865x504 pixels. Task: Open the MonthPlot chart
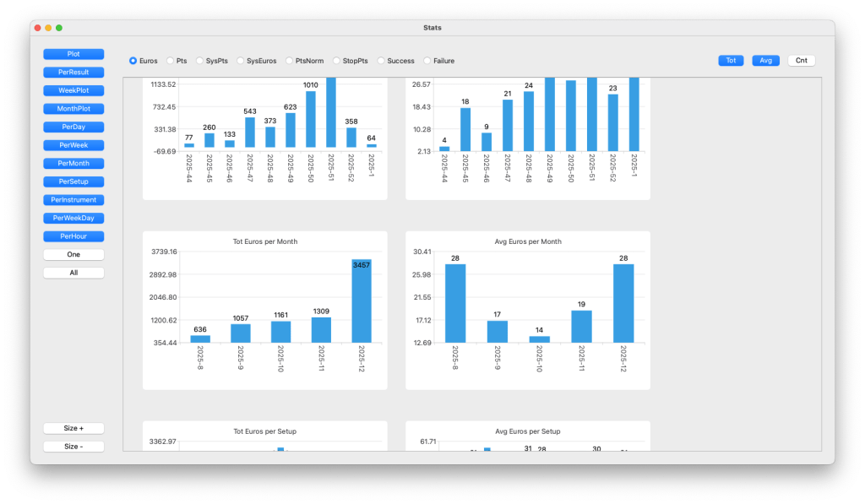click(73, 109)
